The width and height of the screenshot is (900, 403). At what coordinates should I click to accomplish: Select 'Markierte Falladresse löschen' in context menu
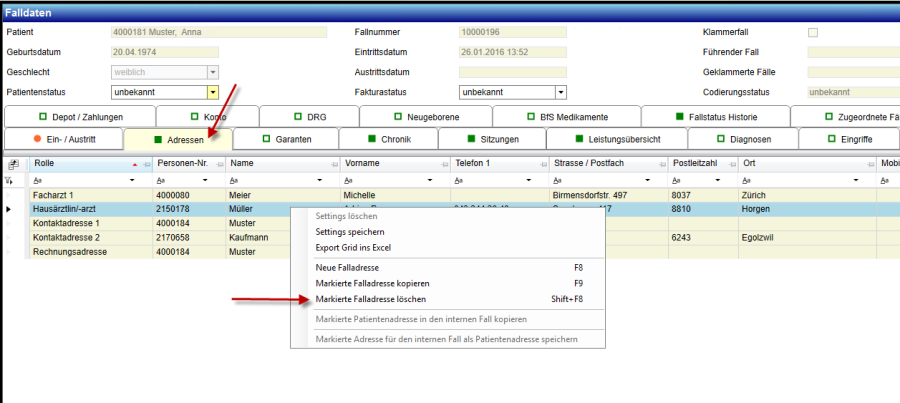[371, 299]
